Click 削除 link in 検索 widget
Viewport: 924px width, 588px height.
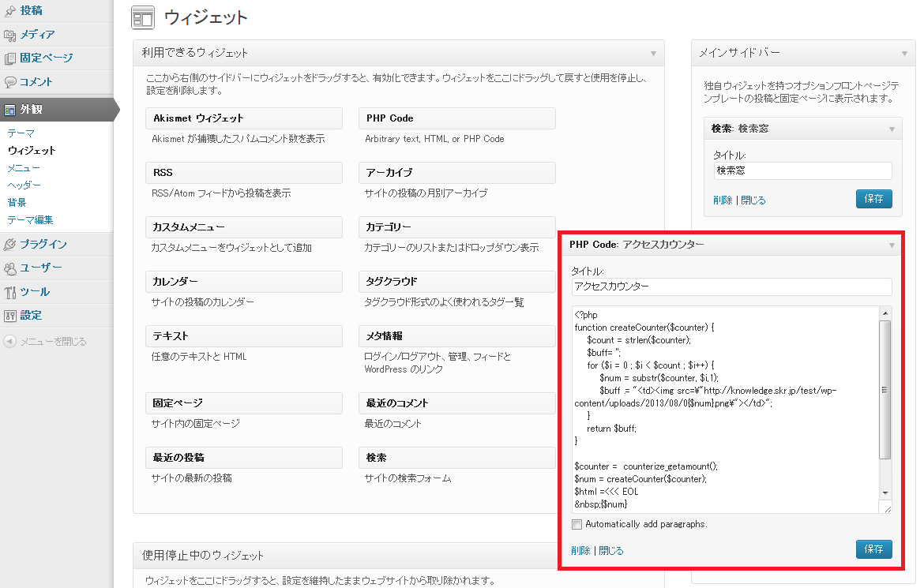coord(722,200)
